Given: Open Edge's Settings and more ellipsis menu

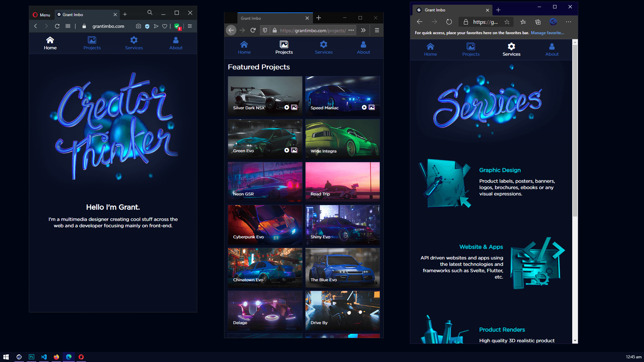Looking at the screenshot, I should 568,22.
